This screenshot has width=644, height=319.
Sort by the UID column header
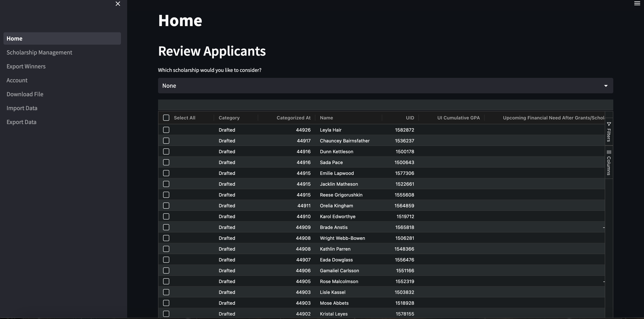(410, 118)
